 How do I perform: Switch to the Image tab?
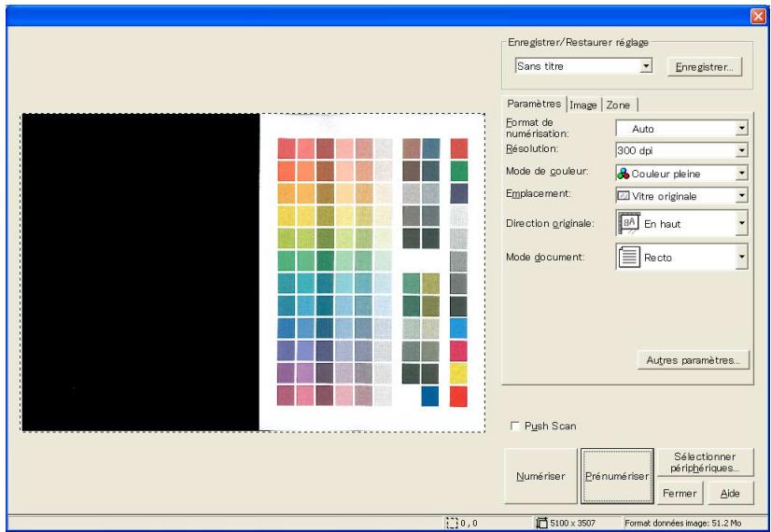[583, 105]
